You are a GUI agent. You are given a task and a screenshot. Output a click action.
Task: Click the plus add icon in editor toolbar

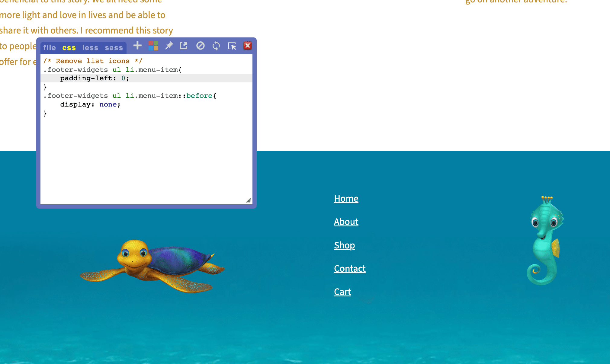click(x=138, y=46)
